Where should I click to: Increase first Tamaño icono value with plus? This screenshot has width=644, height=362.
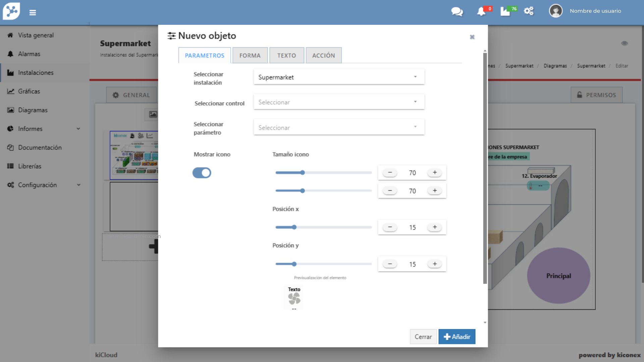click(435, 173)
